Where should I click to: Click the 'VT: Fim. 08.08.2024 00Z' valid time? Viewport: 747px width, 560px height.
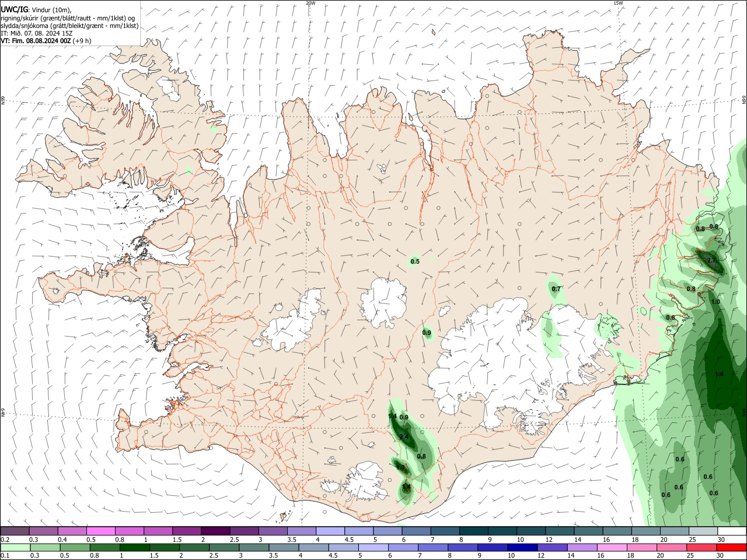[x=36, y=41]
